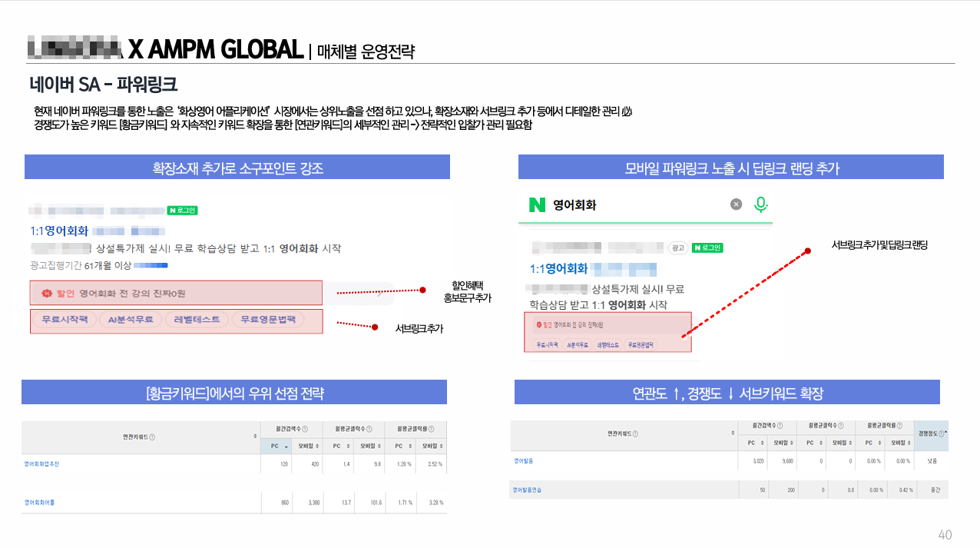Screen dimensions: 980x548
Task: Sort 서브키워드 table by 경쟁정도 column
Action: pos(945,432)
